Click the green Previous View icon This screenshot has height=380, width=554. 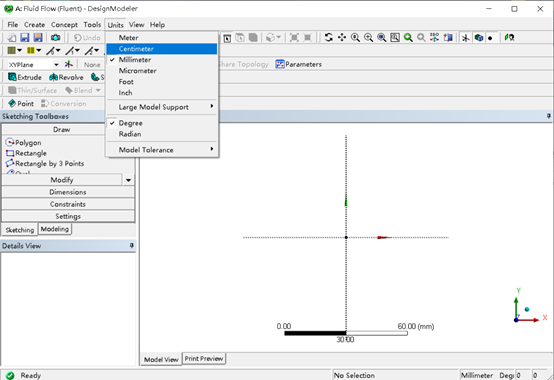coord(408,37)
